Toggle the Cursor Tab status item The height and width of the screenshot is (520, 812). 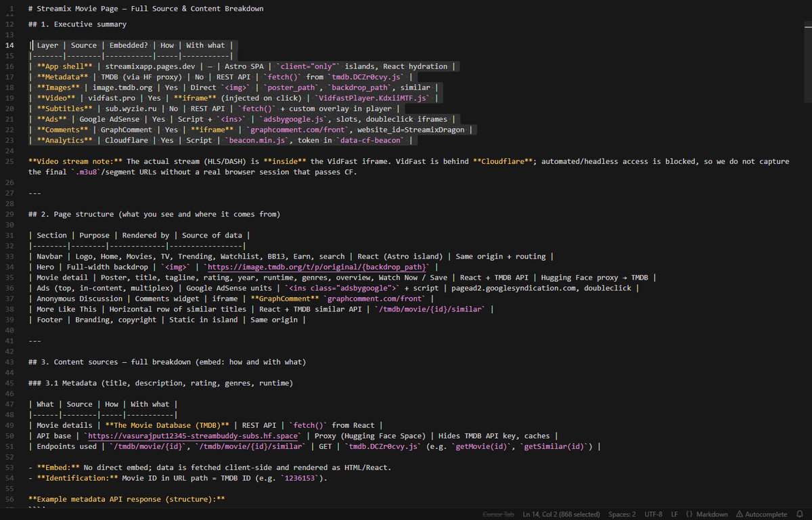point(499,514)
